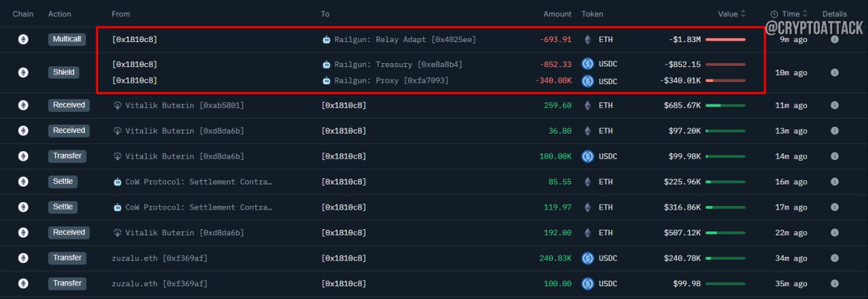868x299 pixels.
Task: Open CoW Protocol link in the 119.97 ETH row
Action: [x=199, y=207]
